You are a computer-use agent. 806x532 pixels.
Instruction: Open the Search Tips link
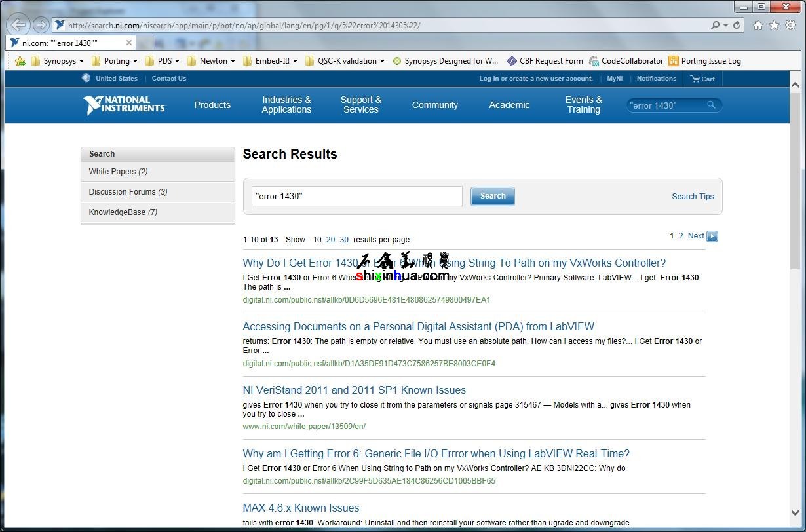pos(693,197)
